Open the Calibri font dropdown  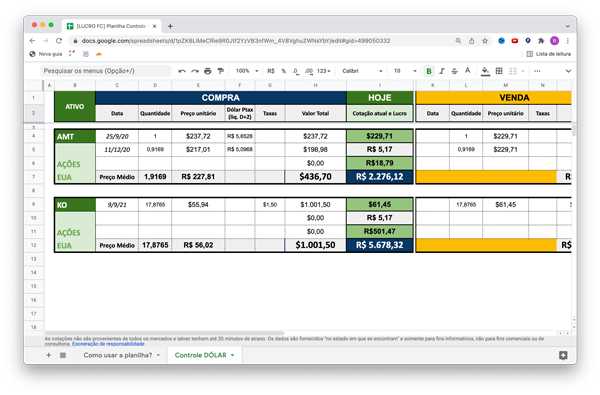pos(362,71)
